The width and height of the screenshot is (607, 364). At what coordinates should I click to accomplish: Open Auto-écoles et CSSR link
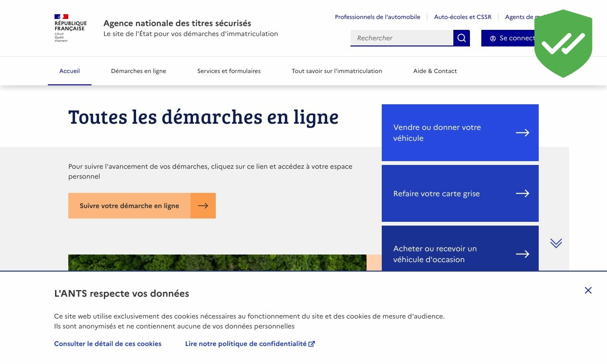coord(463,17)
